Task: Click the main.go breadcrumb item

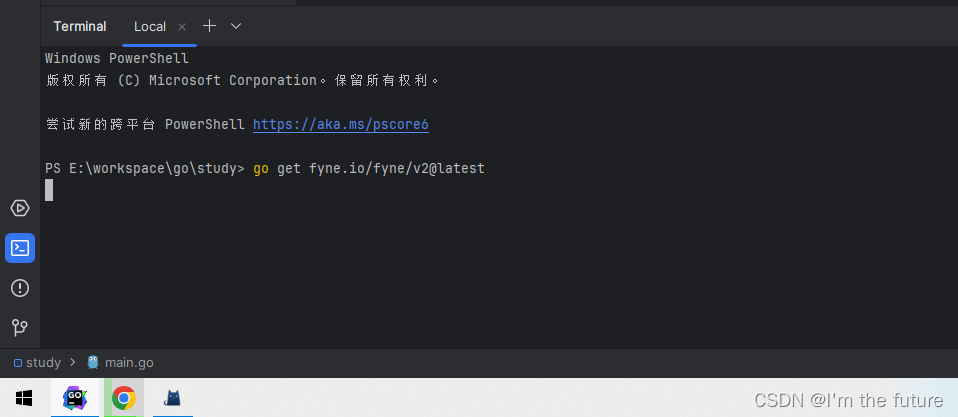Action: pos(129,363)
